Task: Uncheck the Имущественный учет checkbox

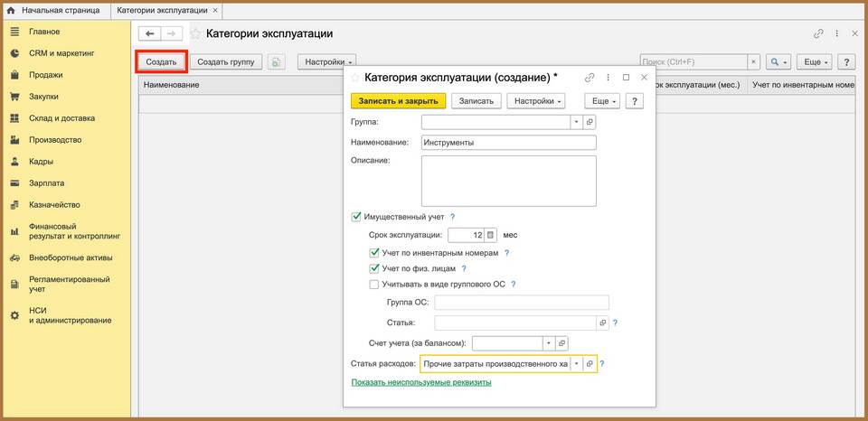Action: 355,217
